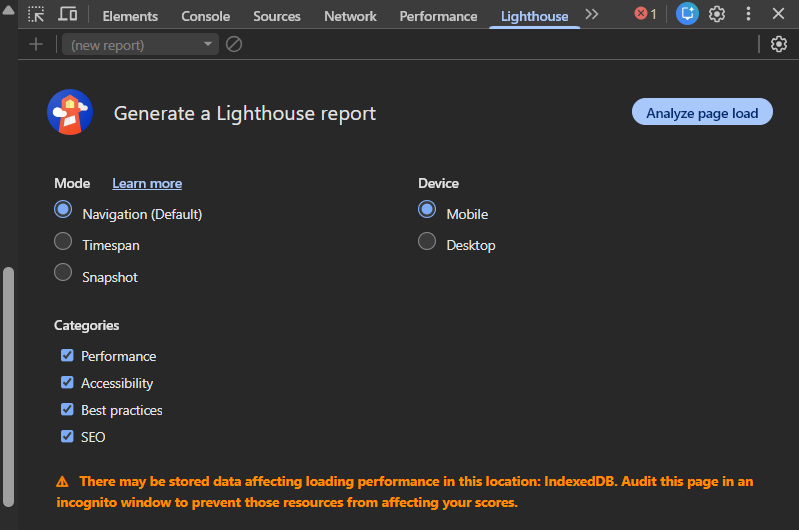
Task: Switch to the Elements tab
Action: coord(130,16)
